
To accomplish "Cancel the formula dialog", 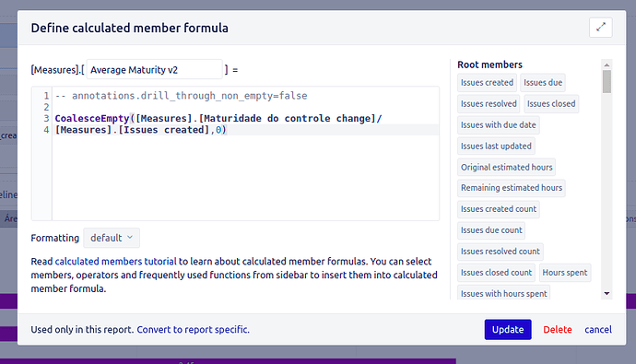I will [598, 330].
